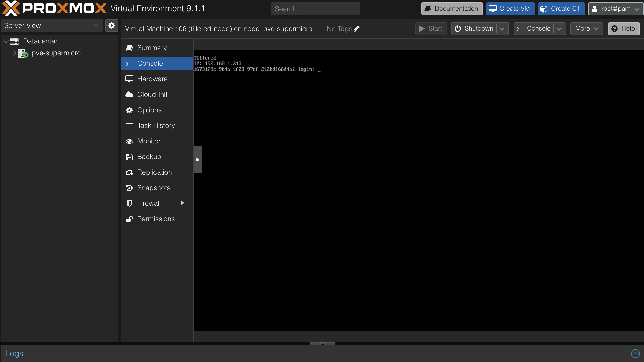644x362 pixels.
Task: Click Create CT
Action: (x=561, y=9)
